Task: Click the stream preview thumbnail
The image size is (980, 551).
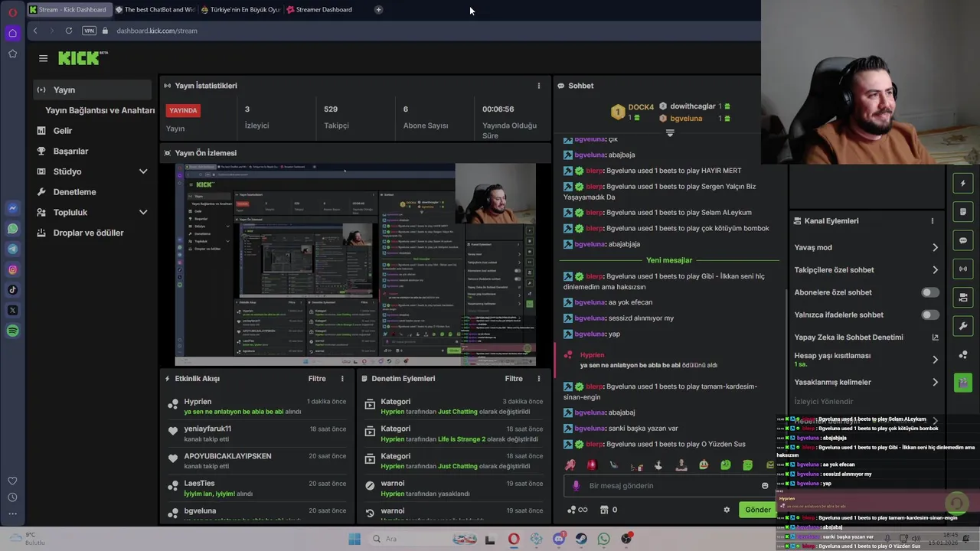Action: tap(355, 265)
